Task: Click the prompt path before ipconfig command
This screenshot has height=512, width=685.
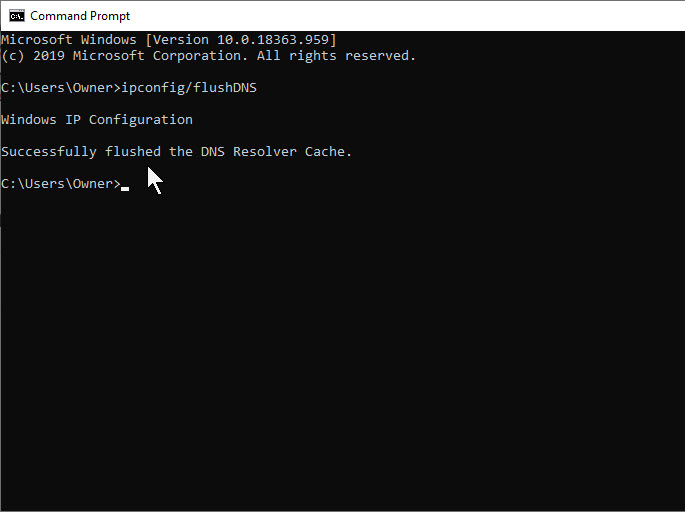Action: point(60,88)
